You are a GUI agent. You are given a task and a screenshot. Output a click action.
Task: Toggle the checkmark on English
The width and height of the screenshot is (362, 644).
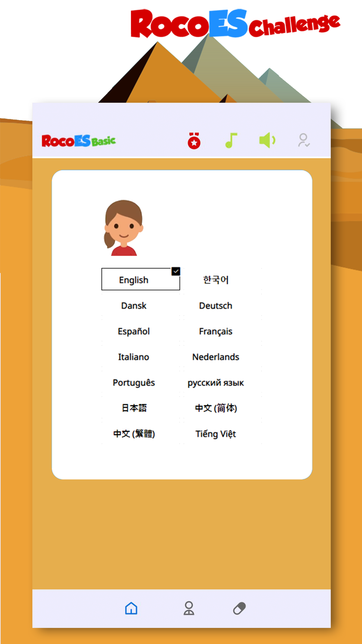pos(176,271)
